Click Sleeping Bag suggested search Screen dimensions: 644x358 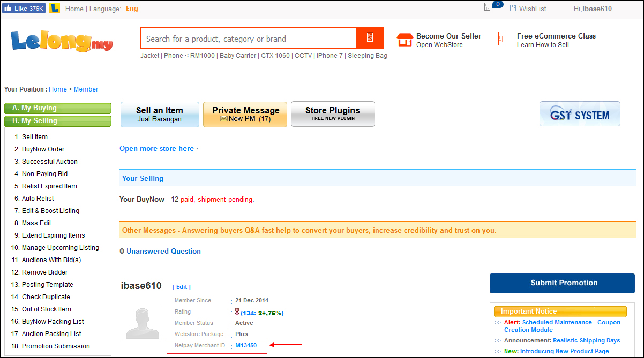point(368,56)
